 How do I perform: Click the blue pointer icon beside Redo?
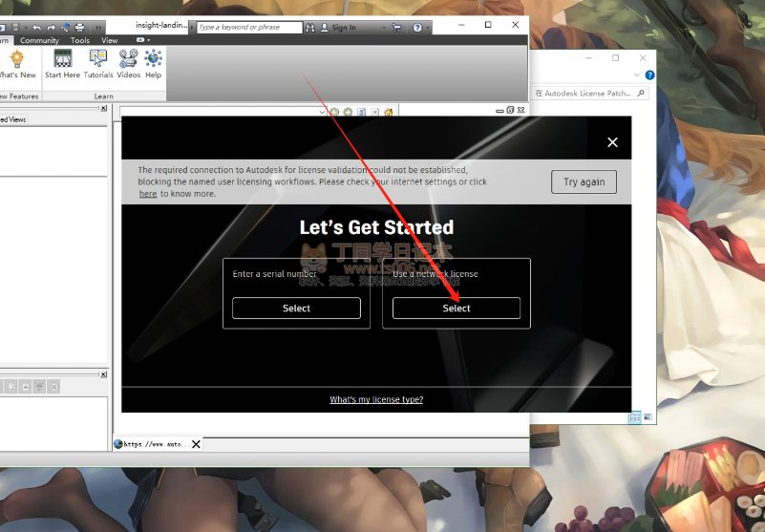[65, 28]
